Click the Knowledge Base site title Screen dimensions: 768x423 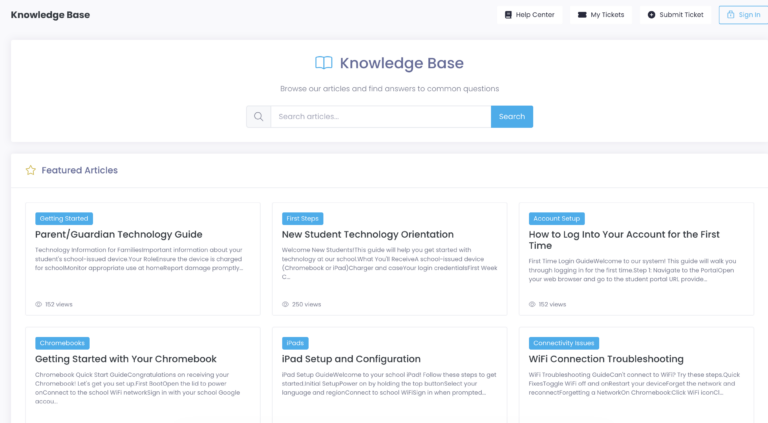click(50, 15)
